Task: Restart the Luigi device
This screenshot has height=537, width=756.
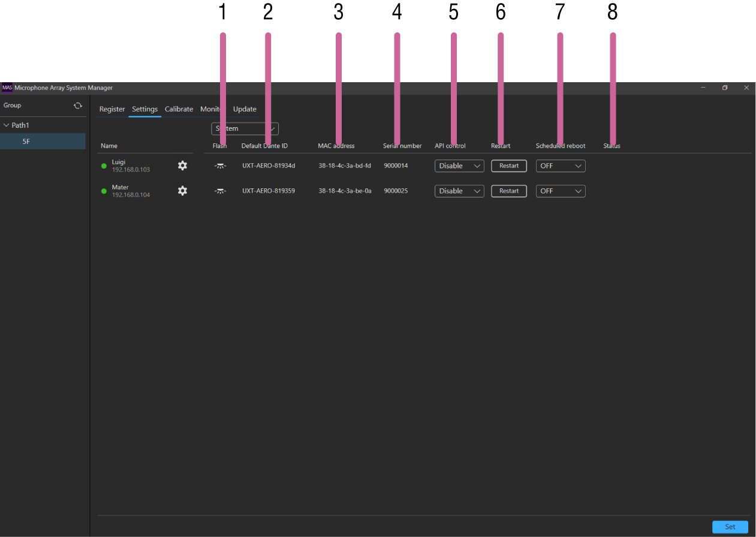Action: pos(508,166)
